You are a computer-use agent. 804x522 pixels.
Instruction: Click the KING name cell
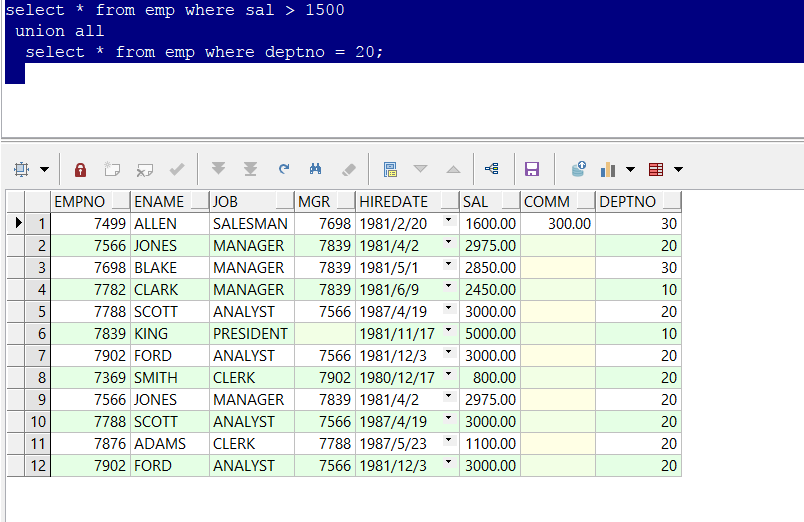[x=170, y=334]
